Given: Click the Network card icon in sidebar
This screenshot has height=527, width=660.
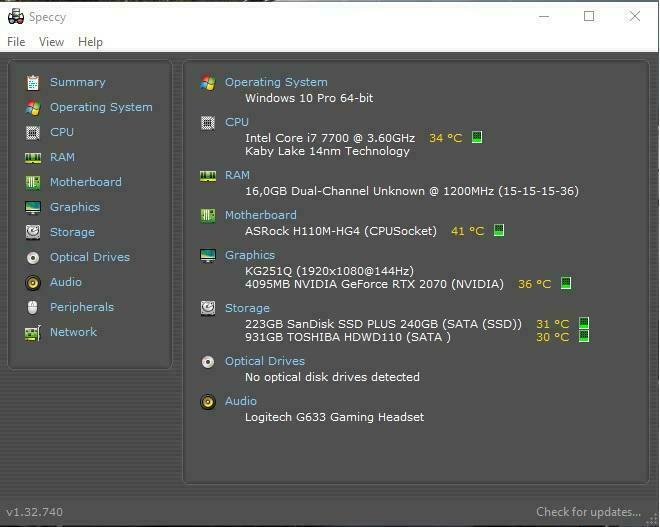Looking at the screenshot, I should point(33,333).
